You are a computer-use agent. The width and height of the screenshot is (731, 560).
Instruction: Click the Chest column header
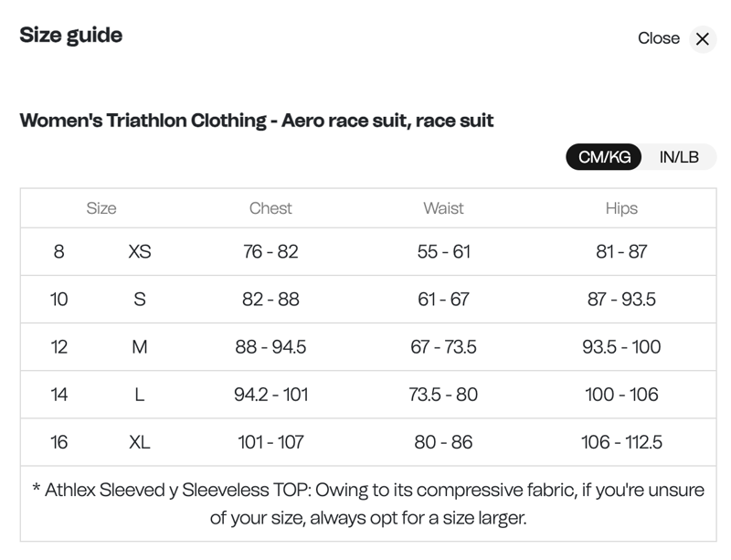[271, 208]
